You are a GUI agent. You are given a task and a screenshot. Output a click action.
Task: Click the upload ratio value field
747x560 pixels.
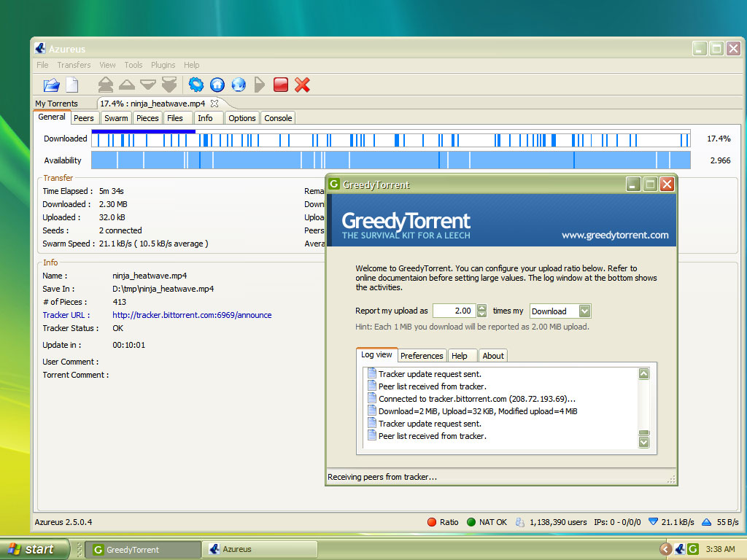point(454,311)
